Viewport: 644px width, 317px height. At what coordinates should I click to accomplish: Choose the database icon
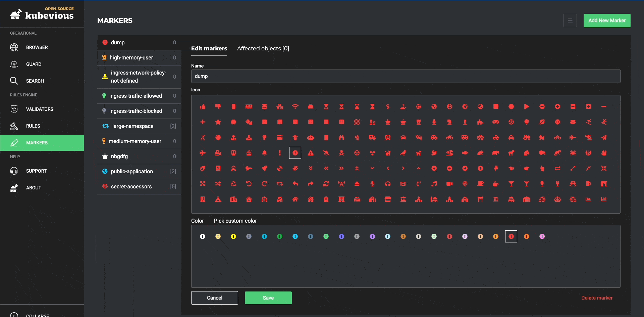tap(264, 106)
